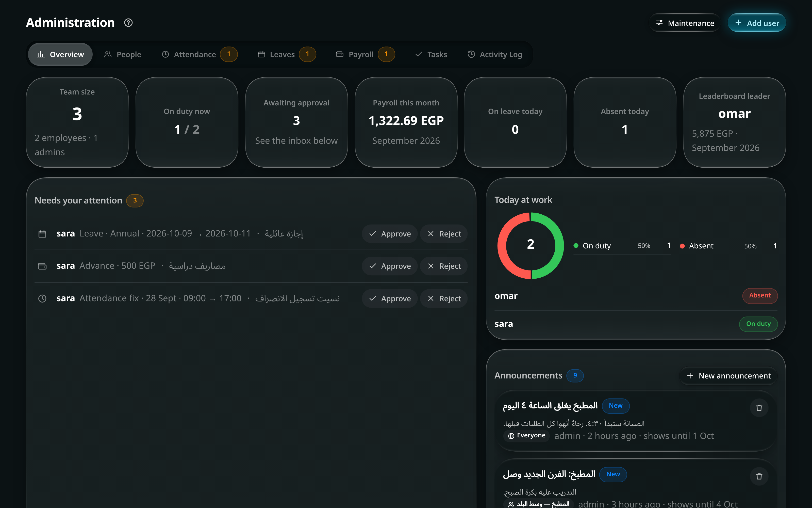Reject sara's attendance fix for 28 Sept

coord(444,298)
